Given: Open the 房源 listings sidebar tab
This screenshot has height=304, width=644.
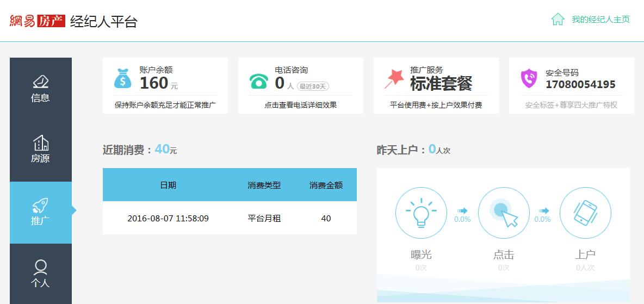Looking at the screenshot, I should [x=41, y=150].
